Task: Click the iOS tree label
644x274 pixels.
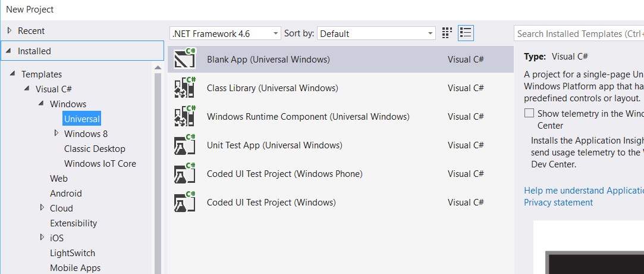Action: (x=56, y=238)
